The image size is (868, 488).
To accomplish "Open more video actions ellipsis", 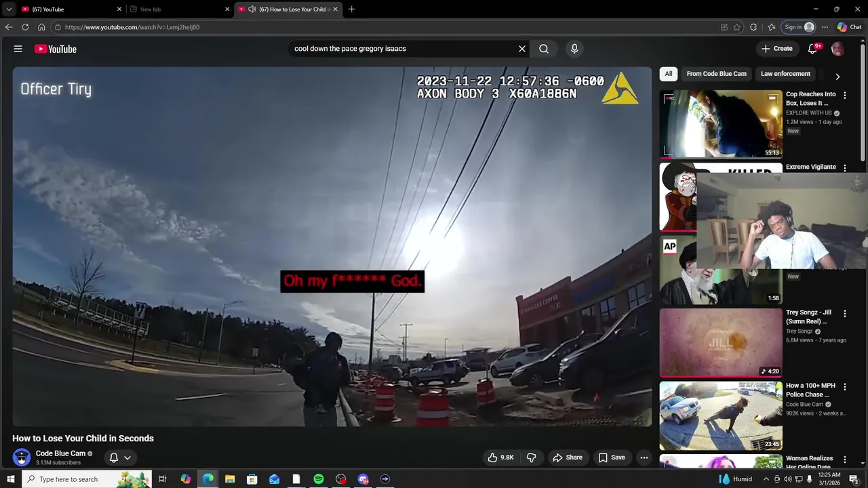I will pyautogui.click(x=644, y=457).
